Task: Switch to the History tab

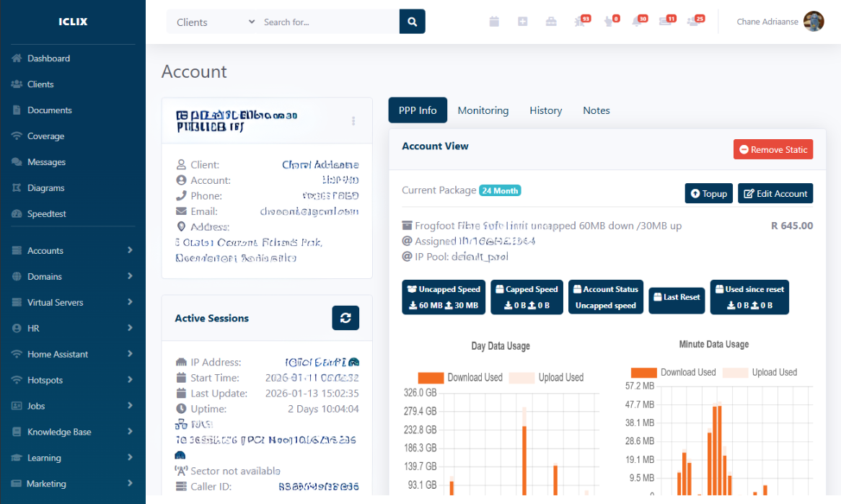Action: pyautogui.click(x=545, y=110)
